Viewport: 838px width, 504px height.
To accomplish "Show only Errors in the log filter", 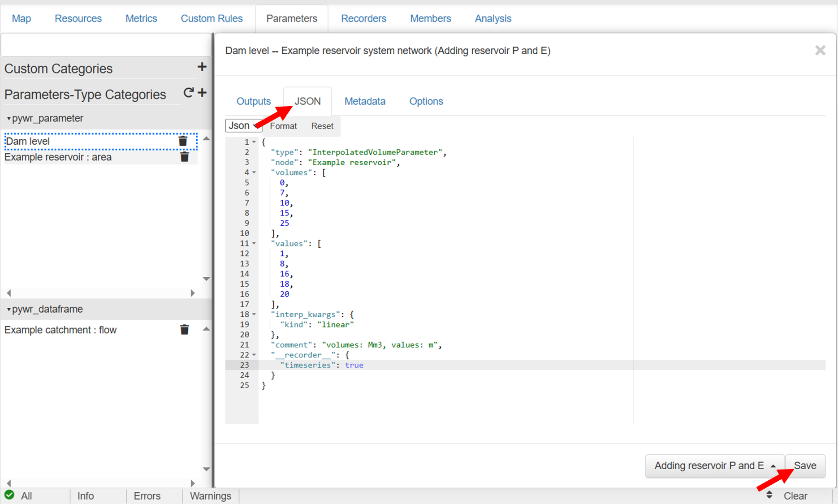I will 147,496.
